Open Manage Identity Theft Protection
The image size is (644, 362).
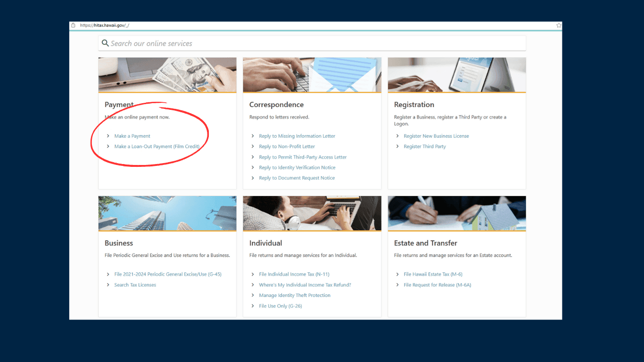[295, 296]
